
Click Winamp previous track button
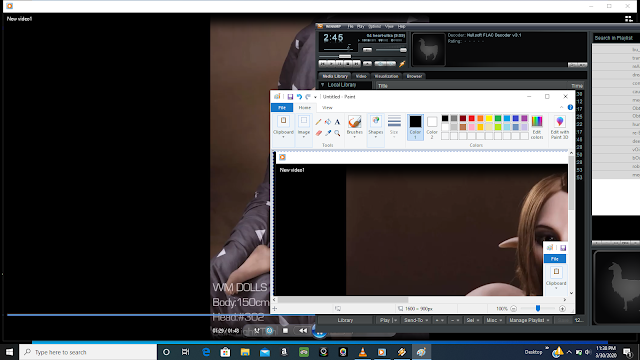[x=322, y=64]
